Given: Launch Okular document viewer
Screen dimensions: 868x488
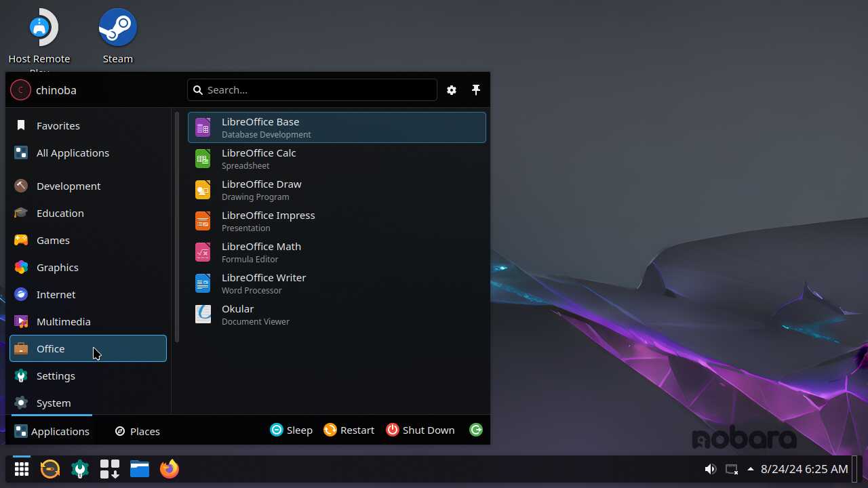Looking at the screenshot, I should [x=336, y=314].
